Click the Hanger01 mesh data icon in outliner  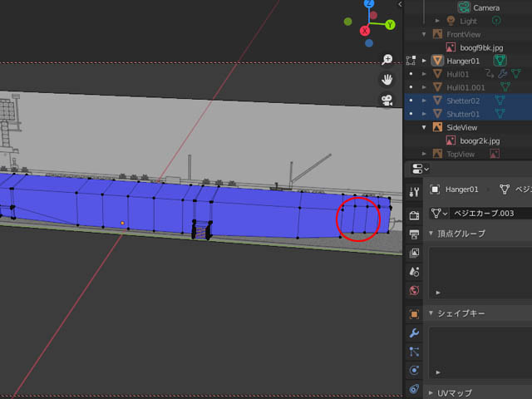(500, 61)
